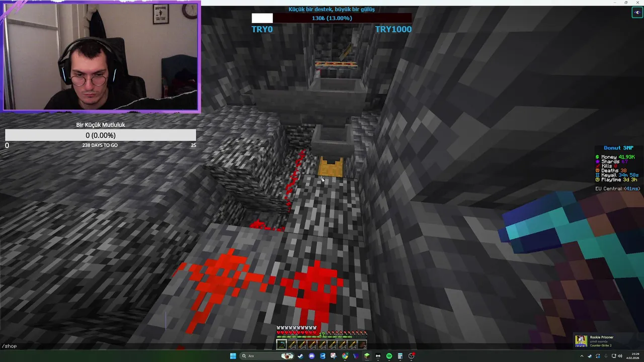Click the 238 DAYS TO GO text
The width and height of the screenshot is (644, 362).
(x=100, y=145)
